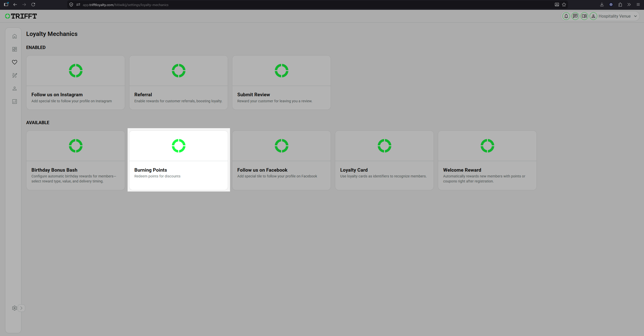Open the dashboard grid sidebar icon
This screenshot has height=336, width=644.
[15, 49]
